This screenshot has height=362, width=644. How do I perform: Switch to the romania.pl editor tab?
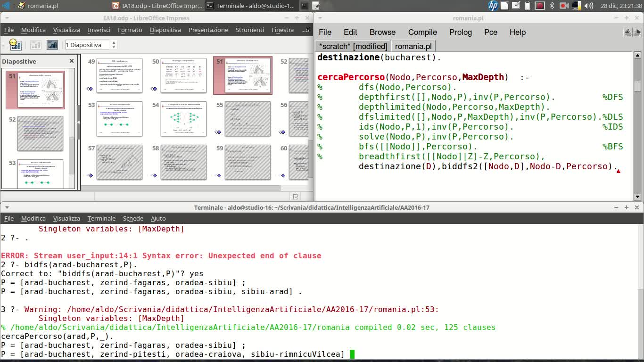[x=413, y=46]
